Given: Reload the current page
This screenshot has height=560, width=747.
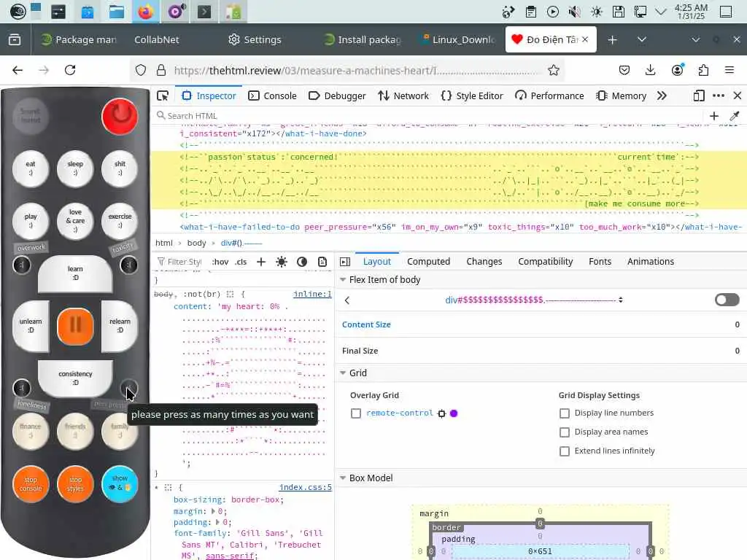Looking at the screenshot, I should [x=70, y=71].
